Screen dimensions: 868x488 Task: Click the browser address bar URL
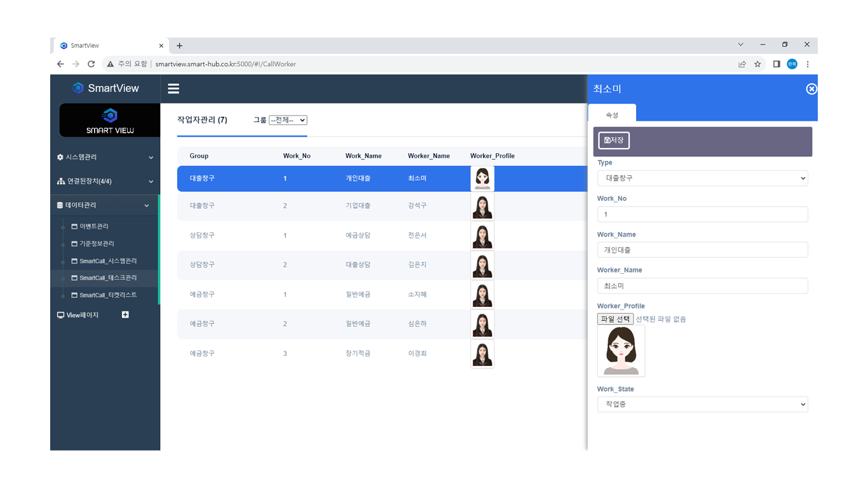pyautogui.click(x=226, y=64)
